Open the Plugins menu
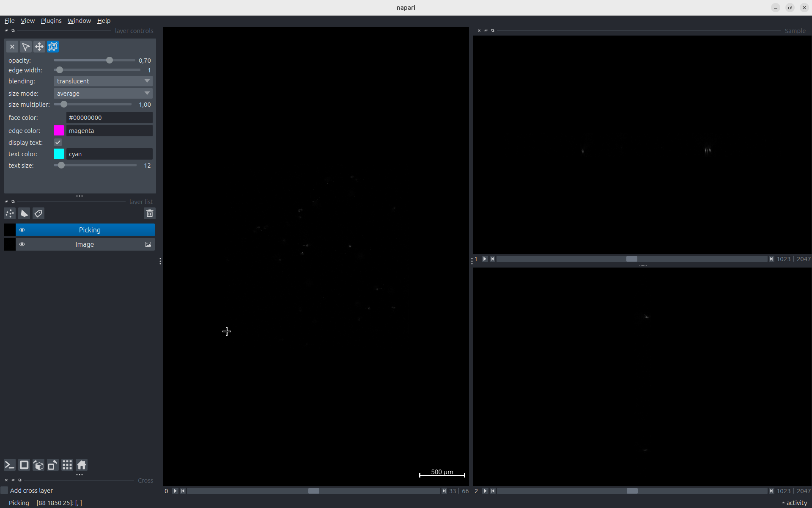This screenshot has height=508, width=812. coord(51,20)
